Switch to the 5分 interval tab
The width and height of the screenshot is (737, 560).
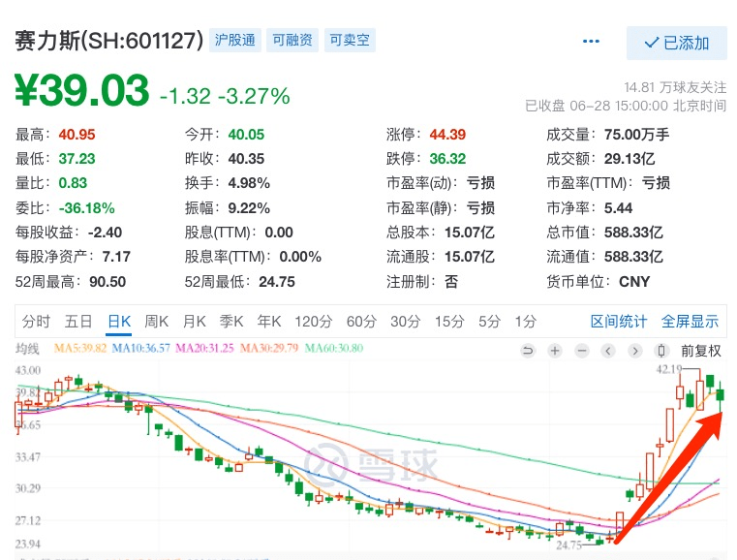pos(489,322)
